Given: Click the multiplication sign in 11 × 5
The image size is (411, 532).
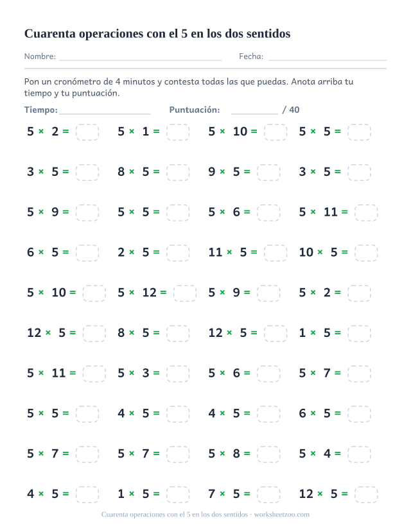Looking at the screenshot, I should pyautogui.click(x=229, y=252).
